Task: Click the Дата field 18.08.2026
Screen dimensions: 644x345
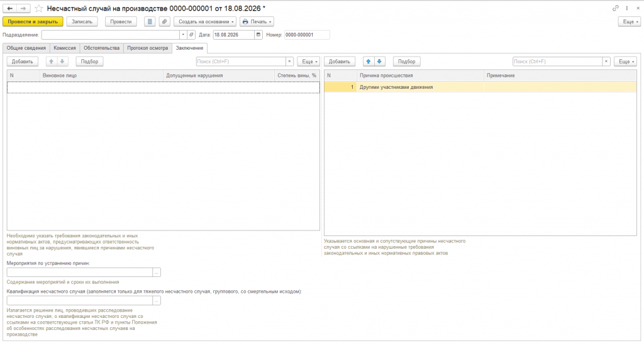Action: [234, 35]
